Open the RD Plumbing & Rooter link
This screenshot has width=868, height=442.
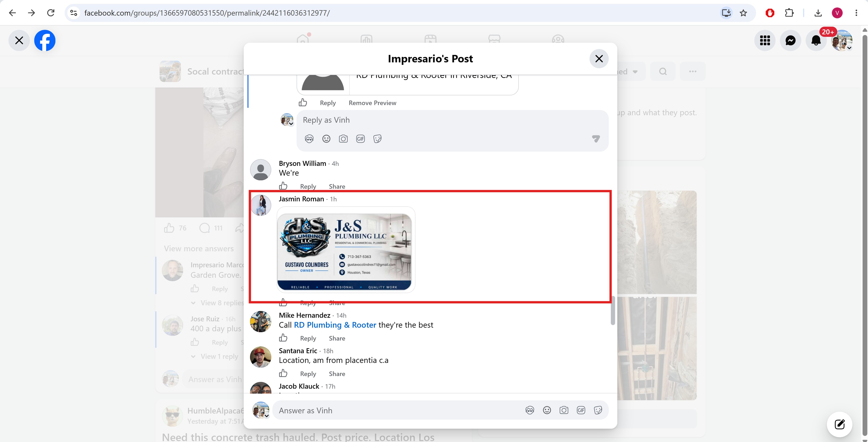[335, 325]
